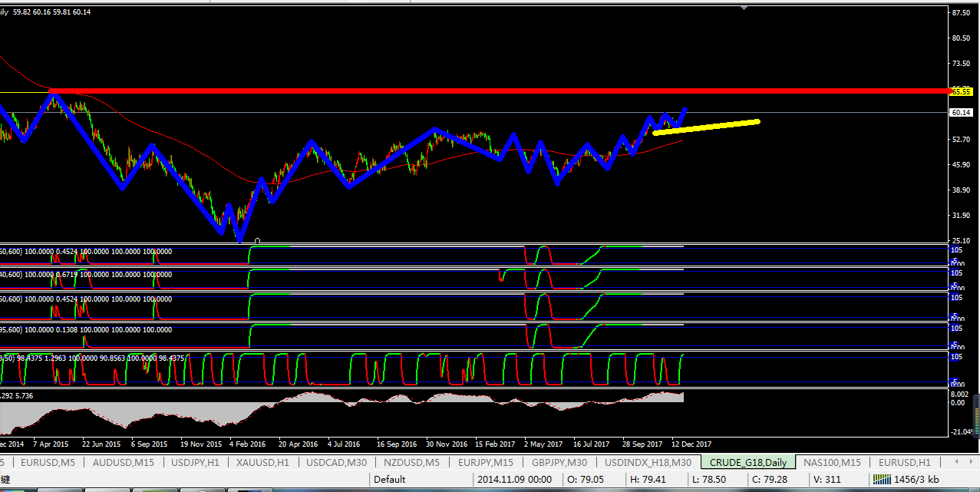
Task: Click the current price label 60.14
Action: click(x=962, y=112)
